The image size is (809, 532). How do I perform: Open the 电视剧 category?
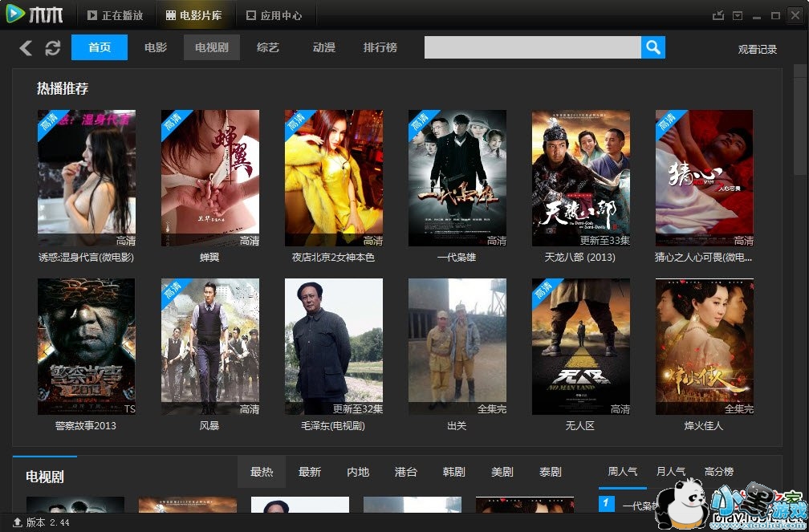(212, 47)
